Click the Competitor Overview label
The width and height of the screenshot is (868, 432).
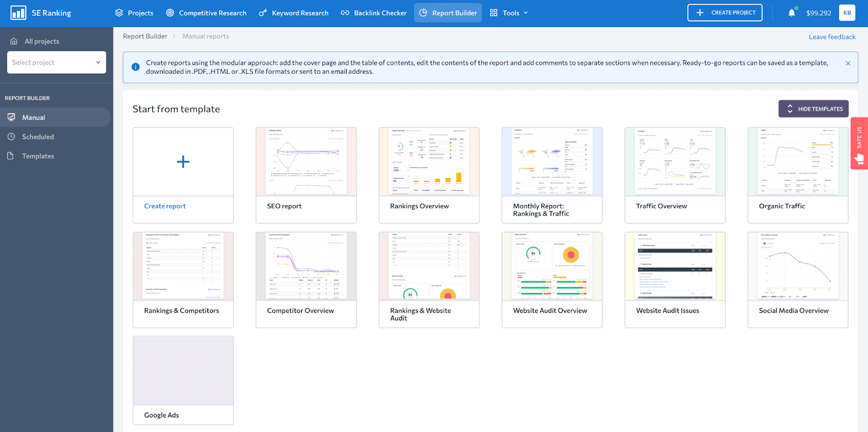[301, 311]
